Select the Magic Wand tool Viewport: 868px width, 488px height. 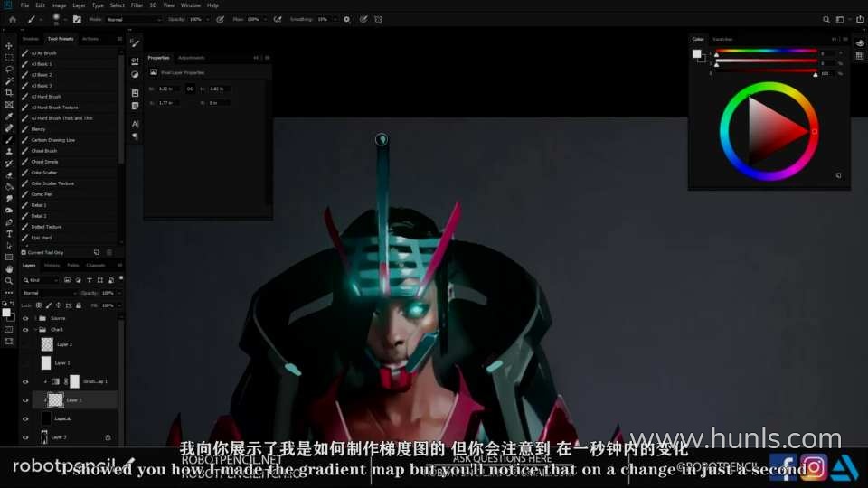[x=9, y=80]
